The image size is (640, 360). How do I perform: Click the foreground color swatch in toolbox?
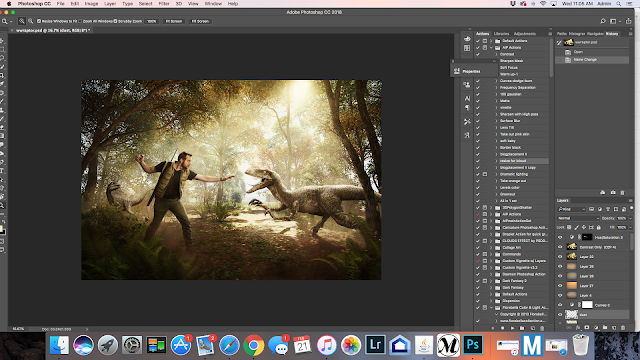point(2,229)
